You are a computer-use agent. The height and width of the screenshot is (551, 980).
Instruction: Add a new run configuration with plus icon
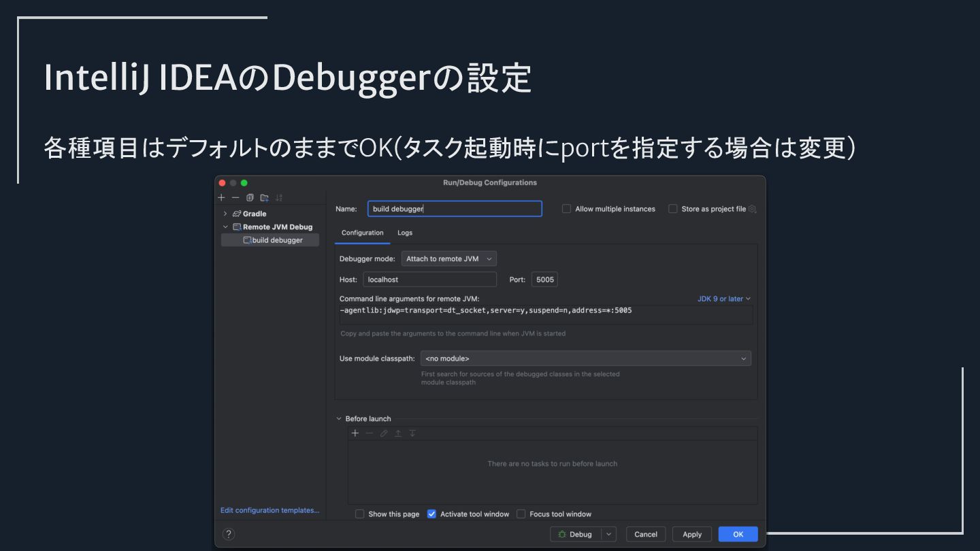pos(221,197)
